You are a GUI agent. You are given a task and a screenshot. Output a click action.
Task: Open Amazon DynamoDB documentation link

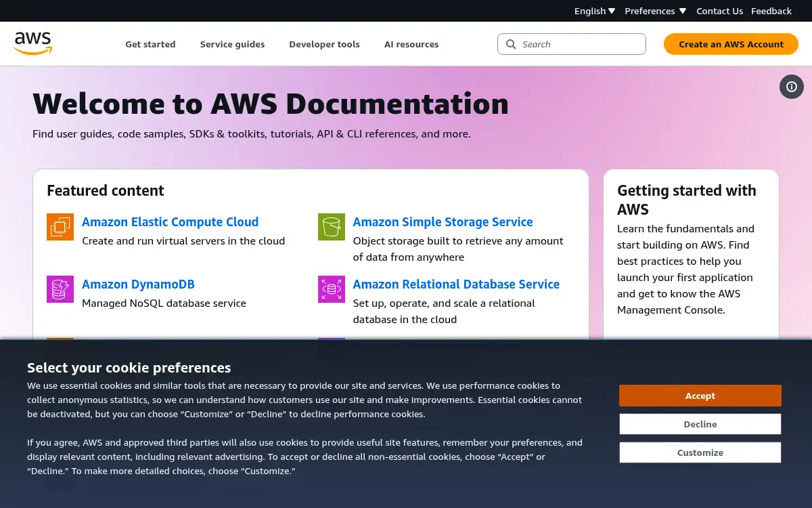pos(138,284)
